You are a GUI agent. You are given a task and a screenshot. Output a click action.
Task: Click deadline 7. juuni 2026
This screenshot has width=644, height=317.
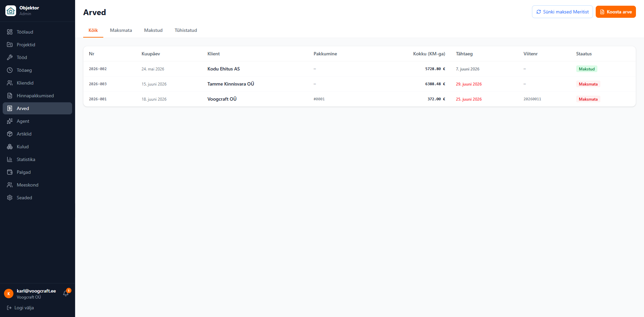(x=468, y=69)
